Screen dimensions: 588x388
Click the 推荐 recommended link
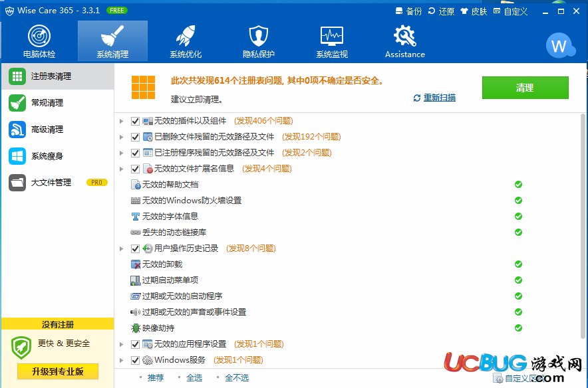click(156, 378)
